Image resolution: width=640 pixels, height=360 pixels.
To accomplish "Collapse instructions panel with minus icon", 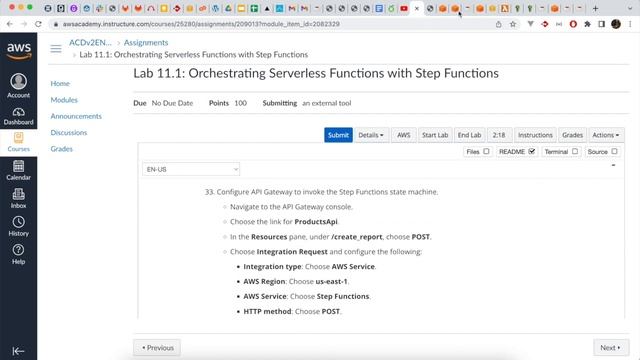I will pos(613,165).
